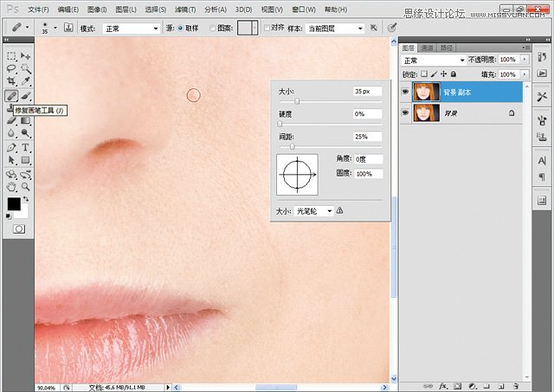Open 不透明度 slider arrow
Image resolution: width=554 pixels, height=392 pixels.
coord(525,60)
